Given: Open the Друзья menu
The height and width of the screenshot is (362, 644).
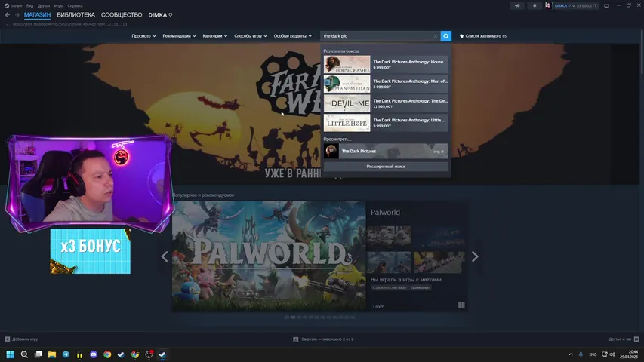Looking at the screenshot, I should click(x=44, y=6).
